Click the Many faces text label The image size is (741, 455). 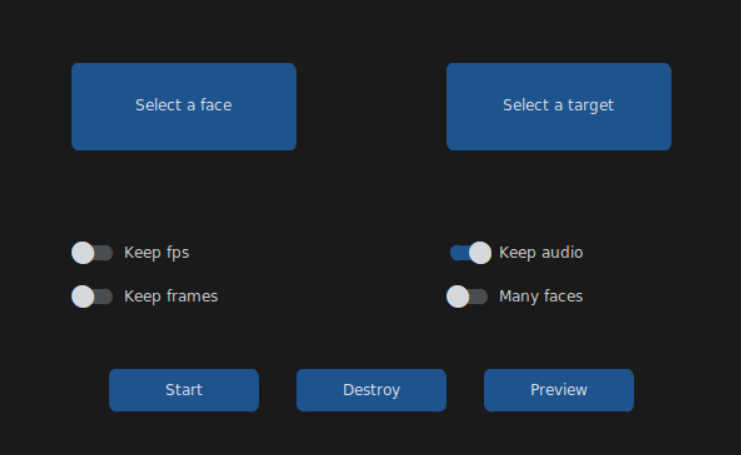pos(540,296)
